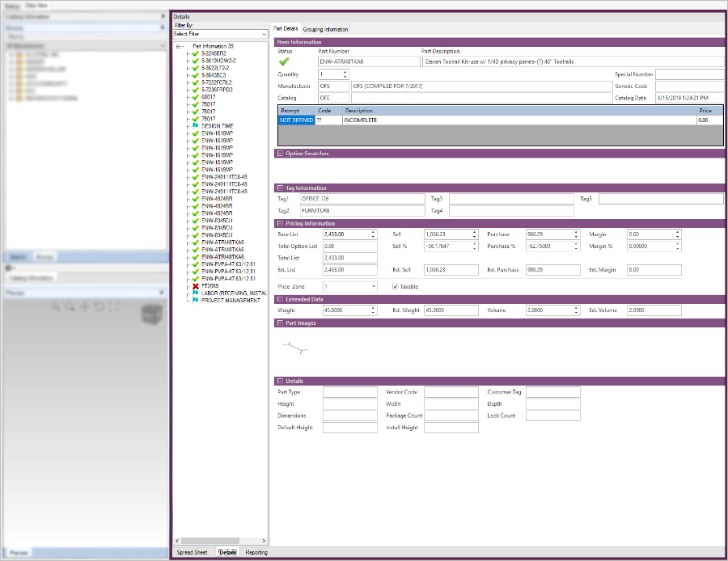
Task: Click the INCOMPLETE description cell
Action: click(519, 120)
